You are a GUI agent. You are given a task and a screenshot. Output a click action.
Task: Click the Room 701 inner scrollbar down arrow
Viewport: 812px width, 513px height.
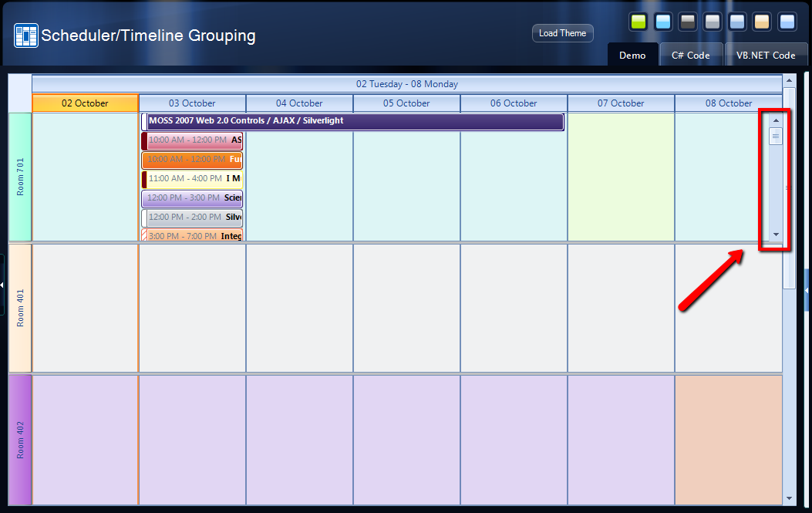pos(776,235)
